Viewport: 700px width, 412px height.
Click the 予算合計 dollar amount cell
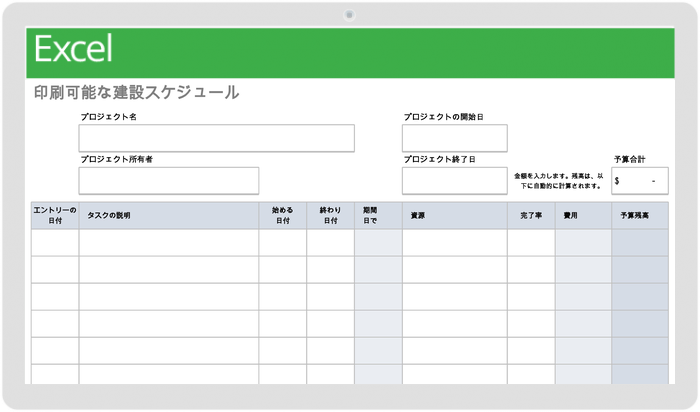640,181
